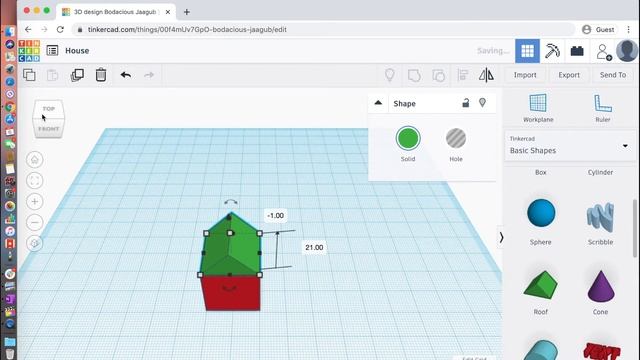Click the browser address bar
The height and width of the screenshot is (360, 640).
pos(322,29)
